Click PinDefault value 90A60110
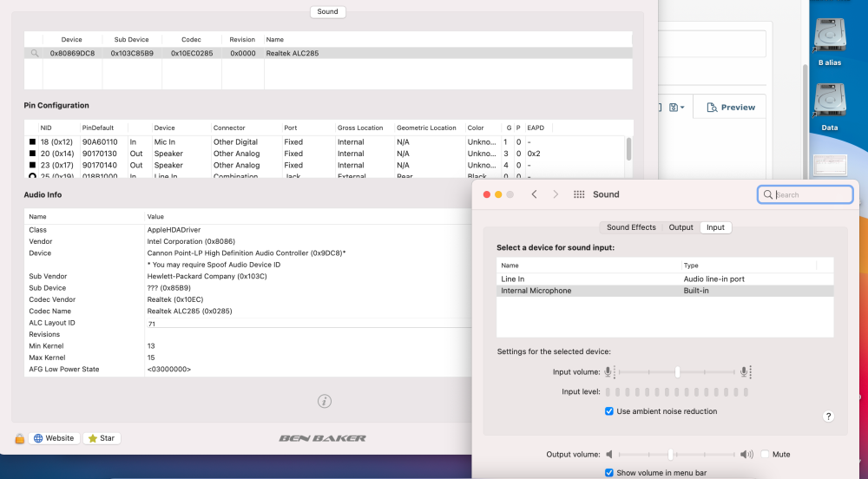 coord(100,142)
